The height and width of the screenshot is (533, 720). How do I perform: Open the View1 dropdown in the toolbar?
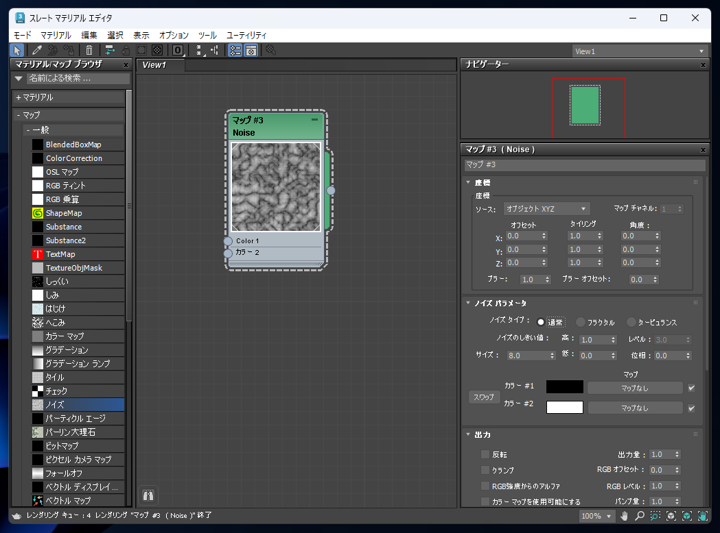pos(639,51)
